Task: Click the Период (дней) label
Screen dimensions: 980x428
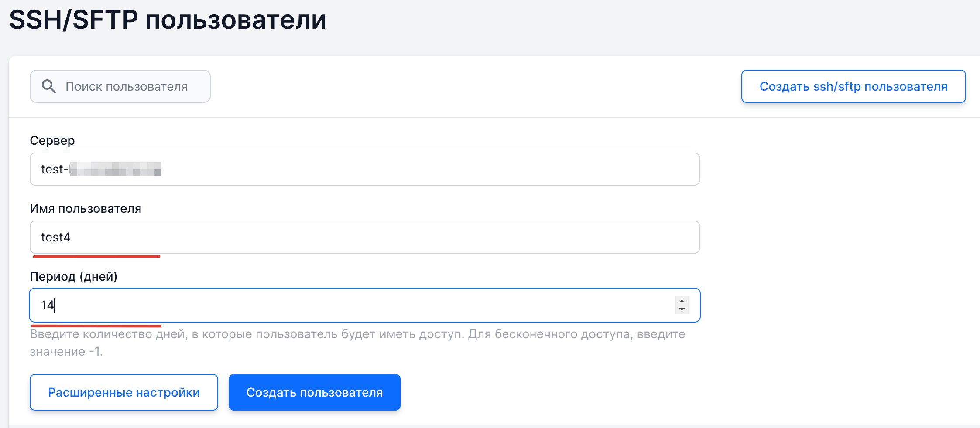Action: [x=74, y=276]
